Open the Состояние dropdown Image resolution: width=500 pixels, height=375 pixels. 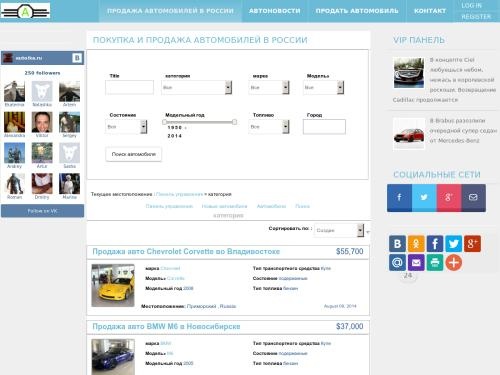(x=126, y=127)
